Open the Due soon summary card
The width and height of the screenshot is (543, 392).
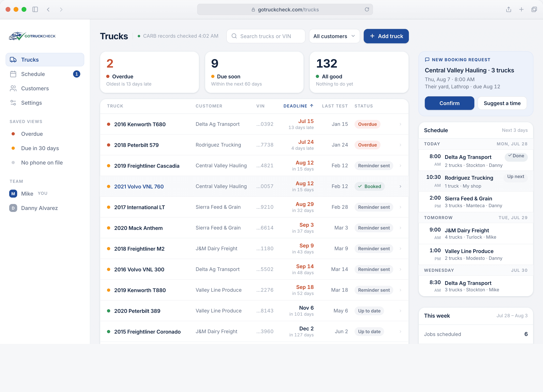coord(254,72)
